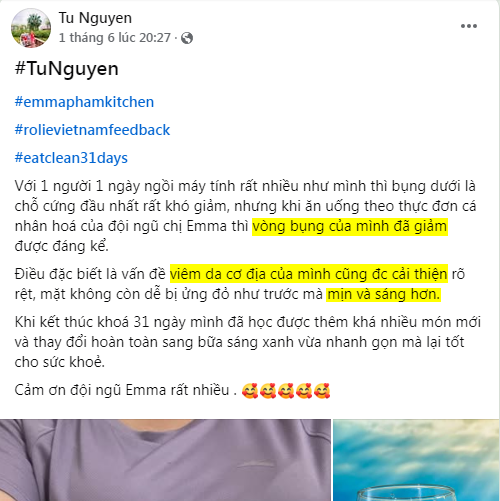Open the three-dot post options menu
The height and width of the screenshot is (501, 500).
tap(469, 26)
